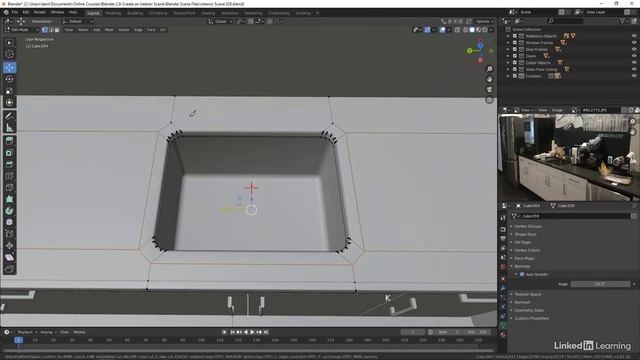The image size is (640, 360).
Task: Select the Smooth tool
Action: pos(9,222)
